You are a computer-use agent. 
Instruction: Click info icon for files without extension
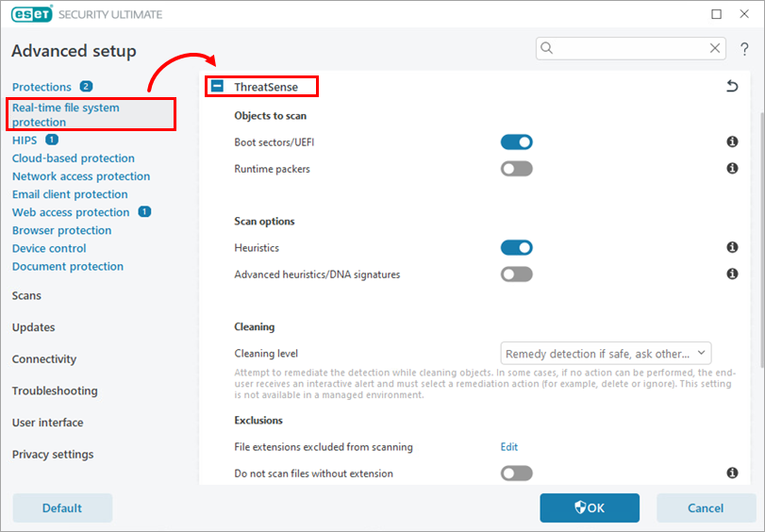[732, 473]
